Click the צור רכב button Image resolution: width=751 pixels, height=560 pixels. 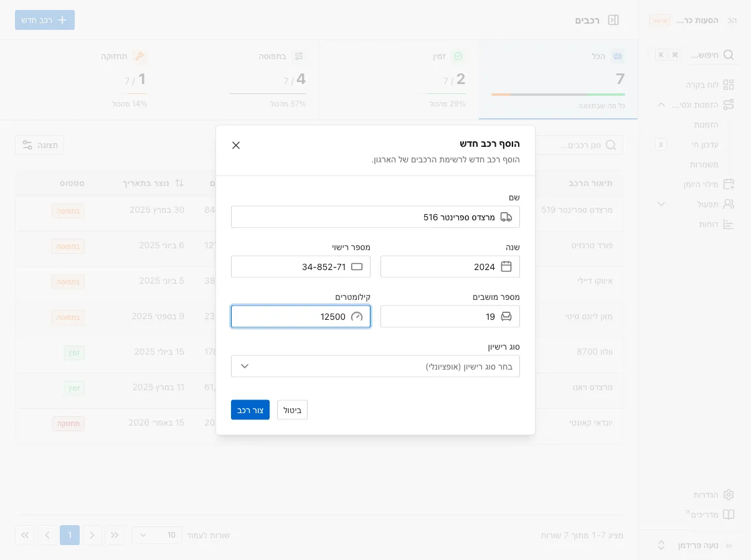(x=250, y=410)
